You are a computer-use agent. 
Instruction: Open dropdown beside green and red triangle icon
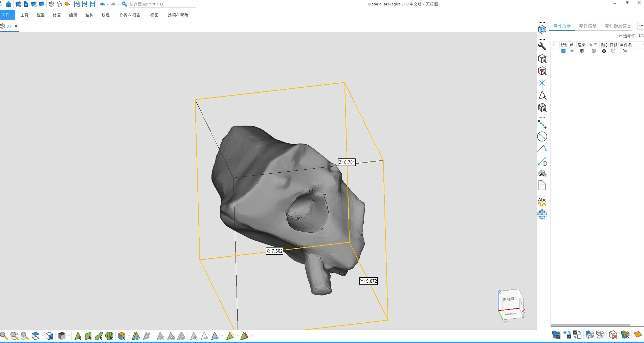[251, 336]
